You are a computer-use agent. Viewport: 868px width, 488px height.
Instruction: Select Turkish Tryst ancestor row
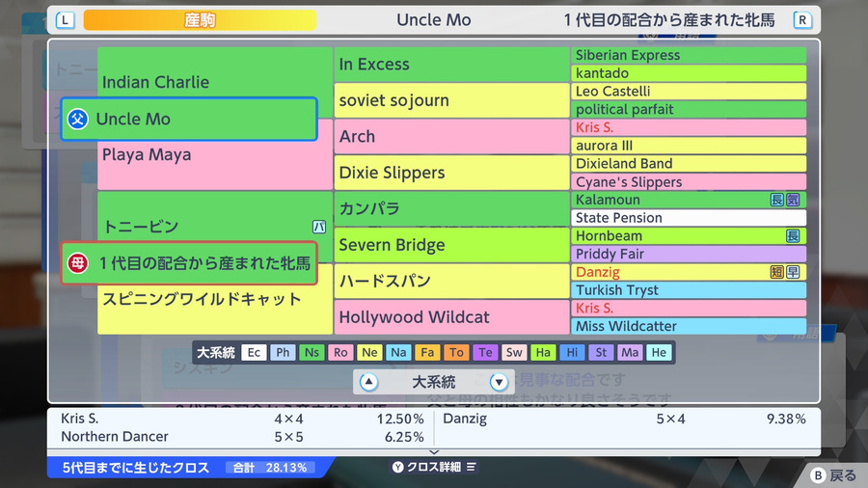pyautogui.click(x=689, y=290)
